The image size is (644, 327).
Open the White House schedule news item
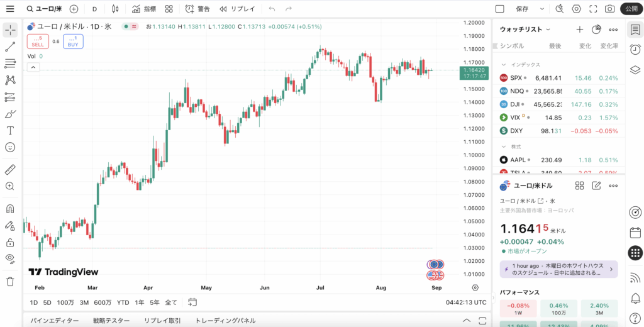click(558, 269)
